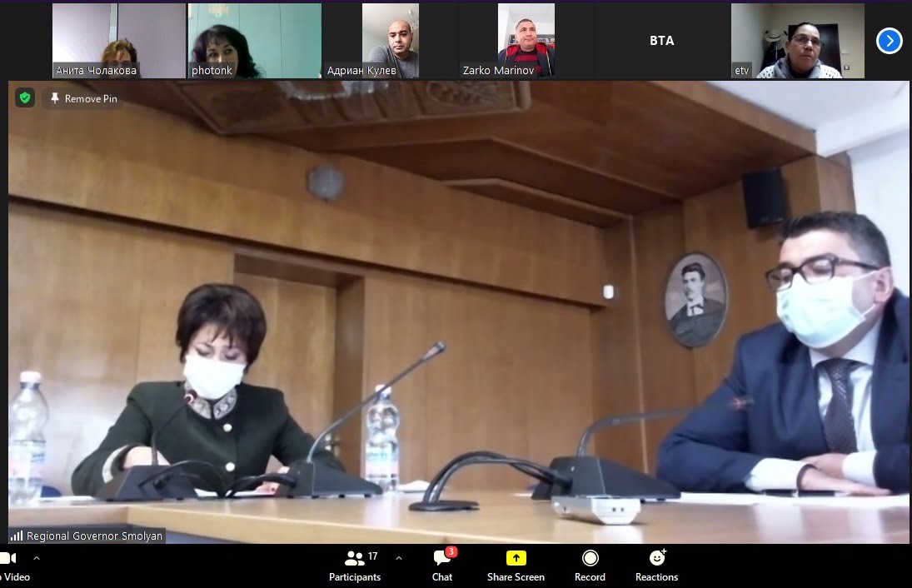Select Анита Чолакова's video thumbnail
Screen dimensions: 912x588
point(118,41)
